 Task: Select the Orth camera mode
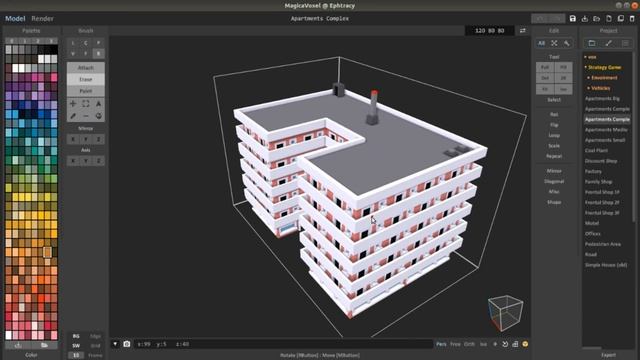[x=469, y=344]
